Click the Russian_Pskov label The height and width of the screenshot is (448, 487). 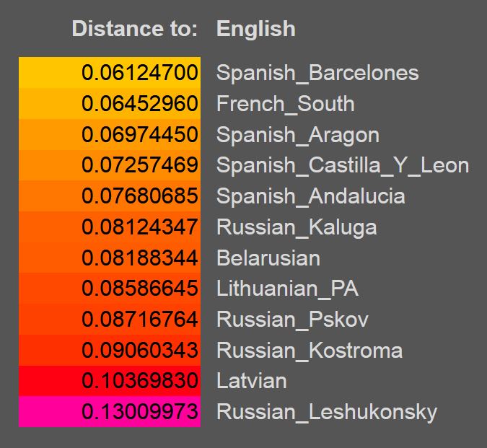pos(292,320)
